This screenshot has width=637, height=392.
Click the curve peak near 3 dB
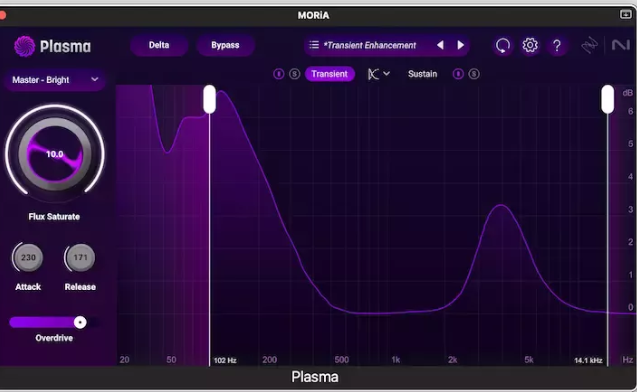[x=501, y=206]
